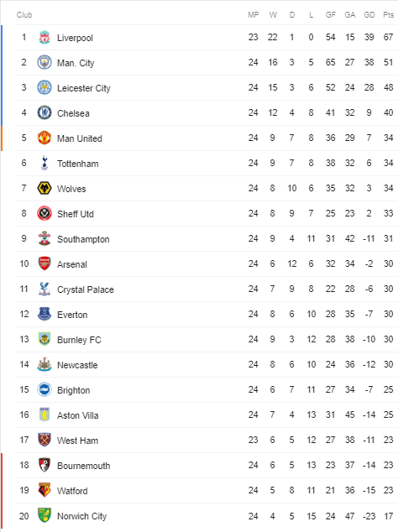
Task: Select the GD column header
Action: pyautogui.click(x=369, y=15)
